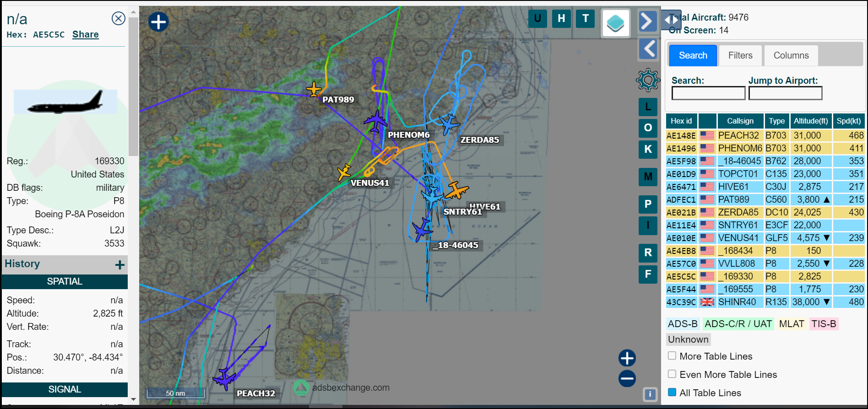Click the yellow aircraft icon near VENUS41
The width and height of the screenshot is (868, 409).
coord(344,172)
